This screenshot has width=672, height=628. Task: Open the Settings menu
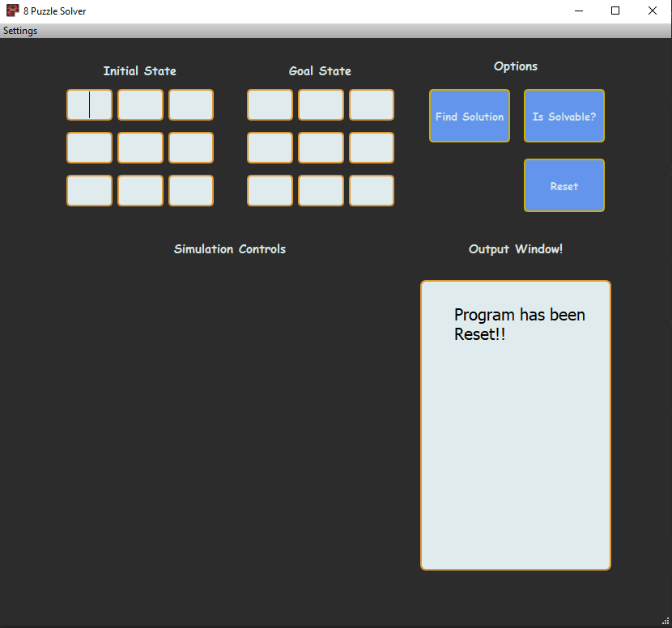click(19, 30)
